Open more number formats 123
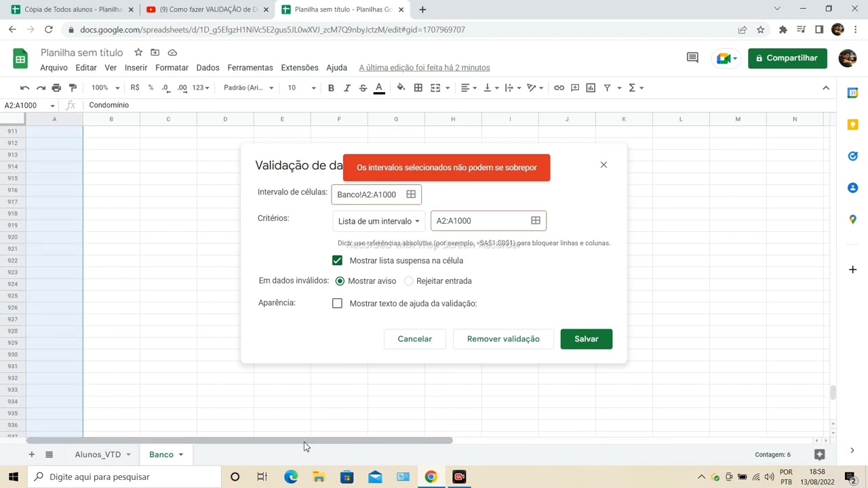The width and height of the screenshot is (868, 488). (201, 87)
